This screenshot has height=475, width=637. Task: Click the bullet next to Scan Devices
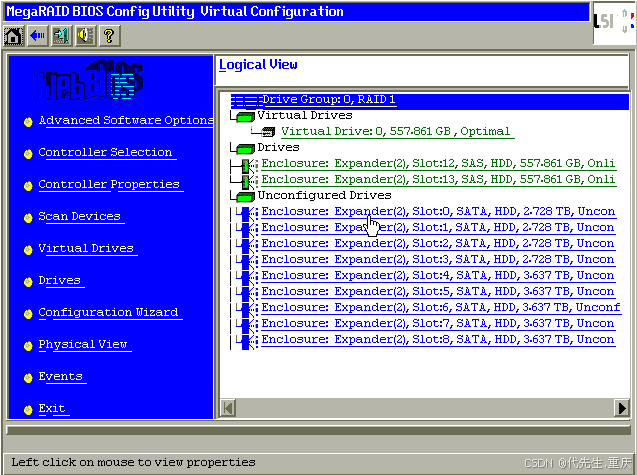[x=28, y=218]
